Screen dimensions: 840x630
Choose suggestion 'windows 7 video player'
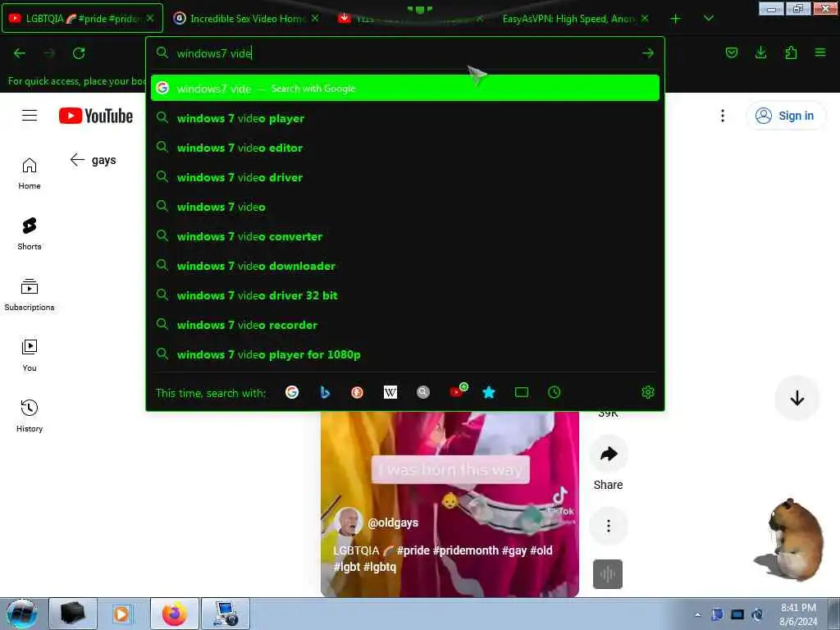[405, 118]
